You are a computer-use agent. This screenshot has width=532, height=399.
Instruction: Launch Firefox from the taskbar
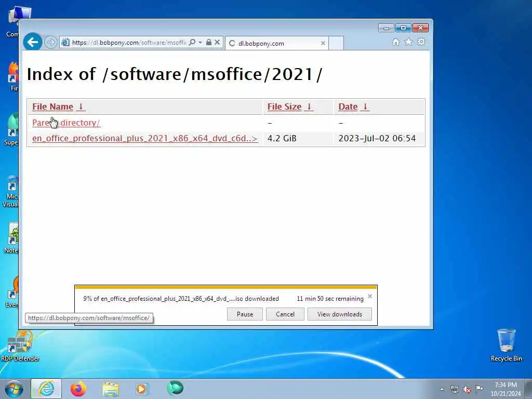coord(78,389)
